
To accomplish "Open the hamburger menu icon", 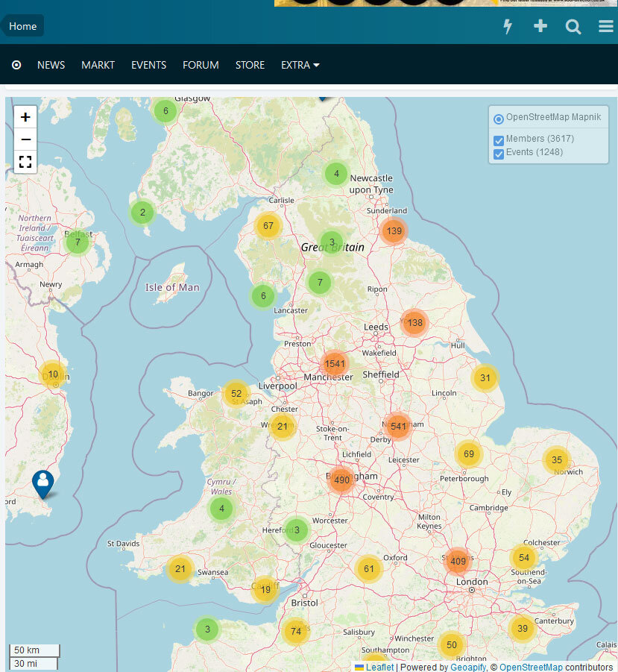I will click(x=606, y=26).
